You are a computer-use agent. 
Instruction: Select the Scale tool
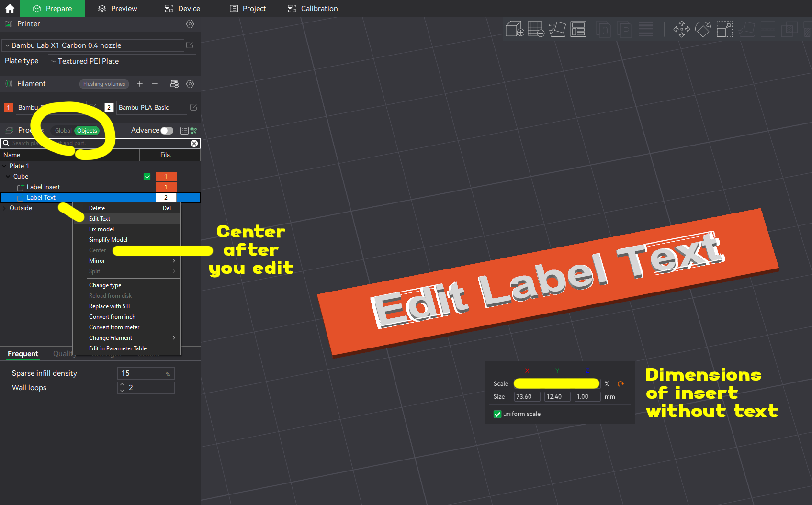(724, 29)
